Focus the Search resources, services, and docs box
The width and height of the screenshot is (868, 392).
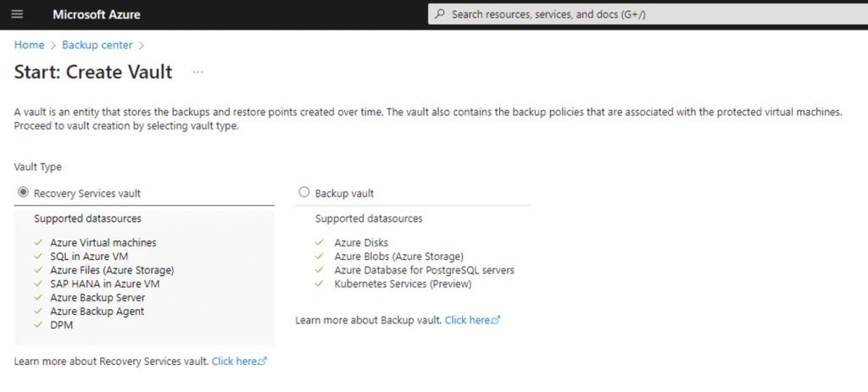click(648, 14)
